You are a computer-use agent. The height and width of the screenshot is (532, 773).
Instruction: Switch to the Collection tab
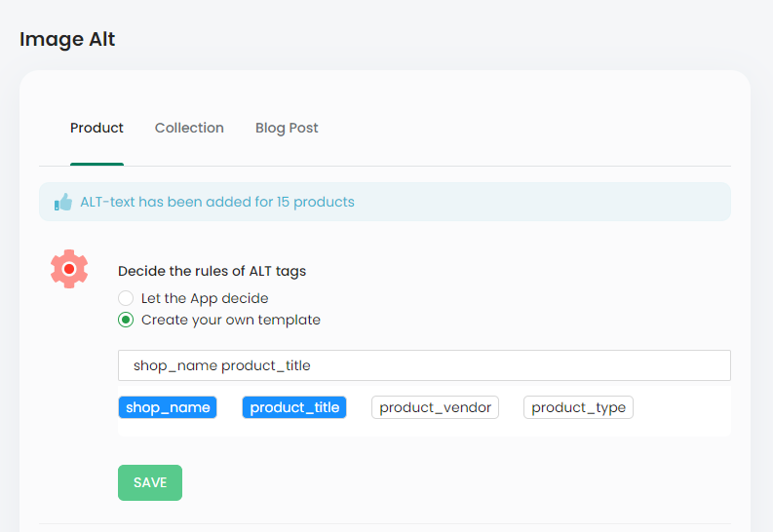pyautogui.click(x=189, y=128)
